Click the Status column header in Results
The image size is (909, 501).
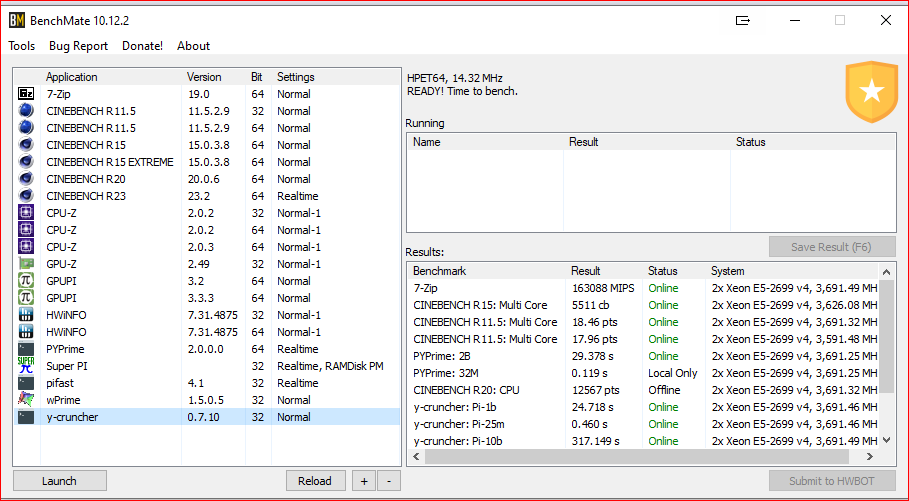click(674, 271)
